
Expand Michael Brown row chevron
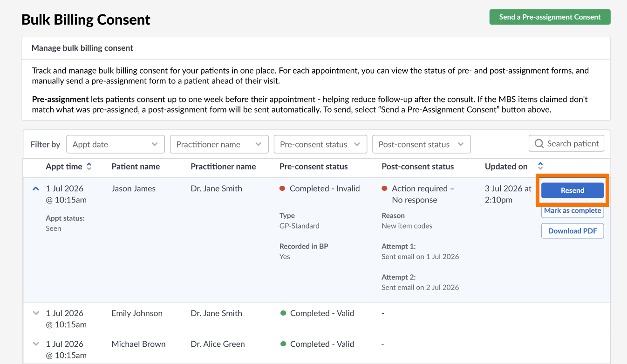36,344
